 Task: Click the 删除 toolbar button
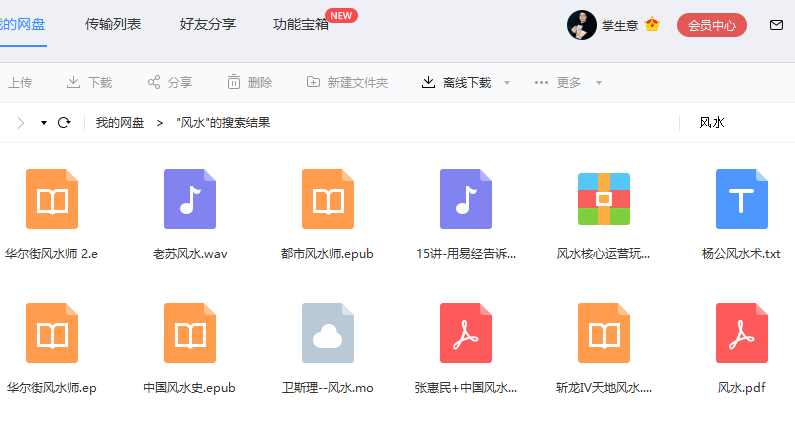[x=249, y=82]
